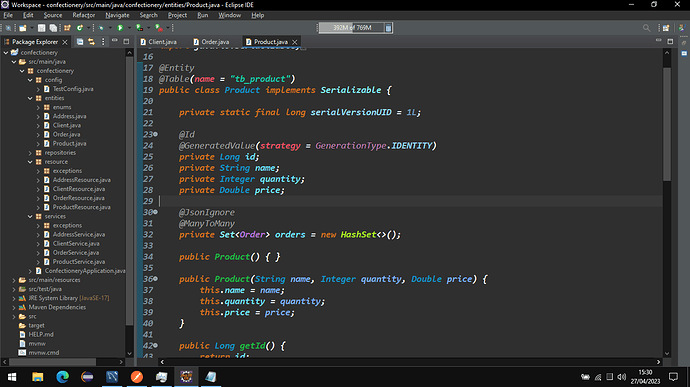
Task: Open File Explorer from the taskbar
Action: click(x=38, y=376)
